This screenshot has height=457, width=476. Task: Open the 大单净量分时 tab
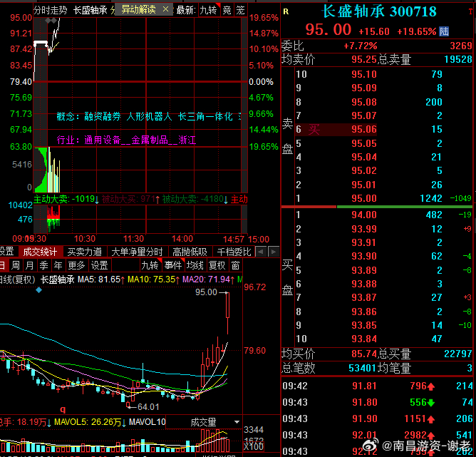tap(137, 252)
